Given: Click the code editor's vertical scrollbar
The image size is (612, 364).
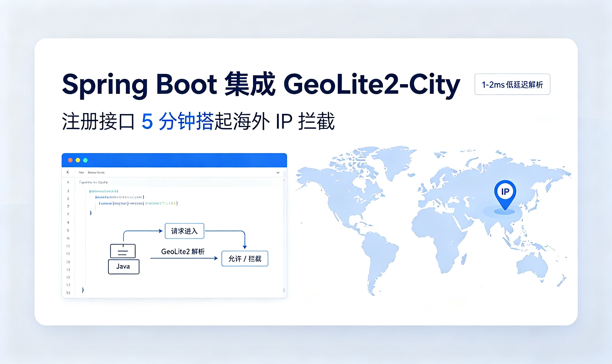Looking at the screenshot, I should coord(284,235).
